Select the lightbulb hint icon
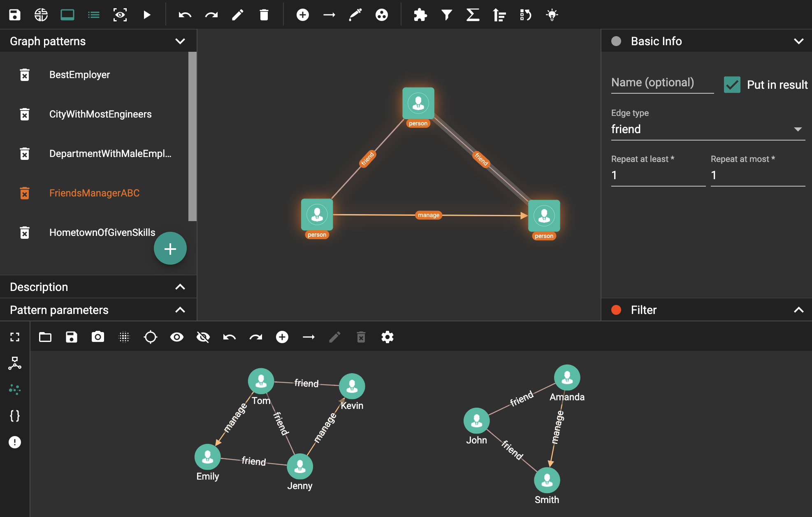The height and width of the screenshot is (517, 812). 552,15
